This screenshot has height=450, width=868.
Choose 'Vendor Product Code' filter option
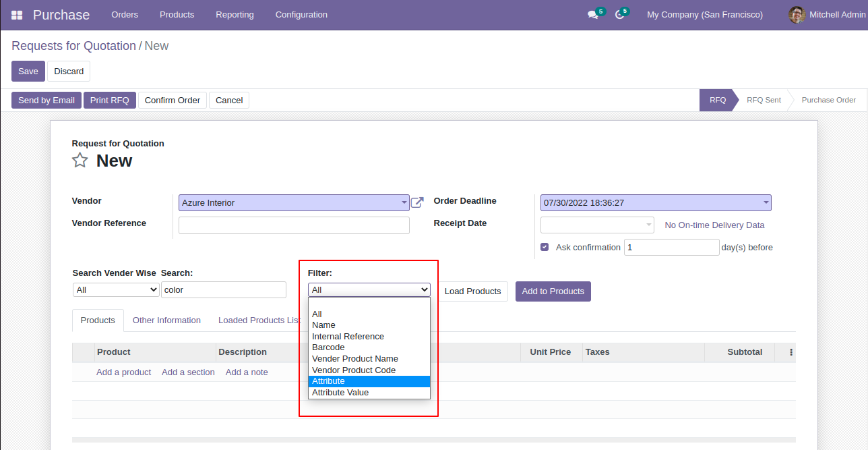[x=369, y=370]
